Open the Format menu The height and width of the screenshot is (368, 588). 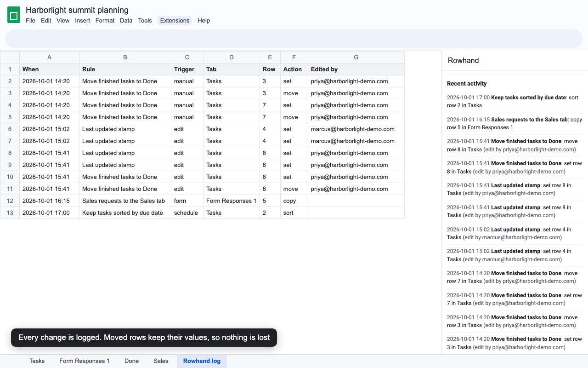pyautogui.click(x=105, y=20)
